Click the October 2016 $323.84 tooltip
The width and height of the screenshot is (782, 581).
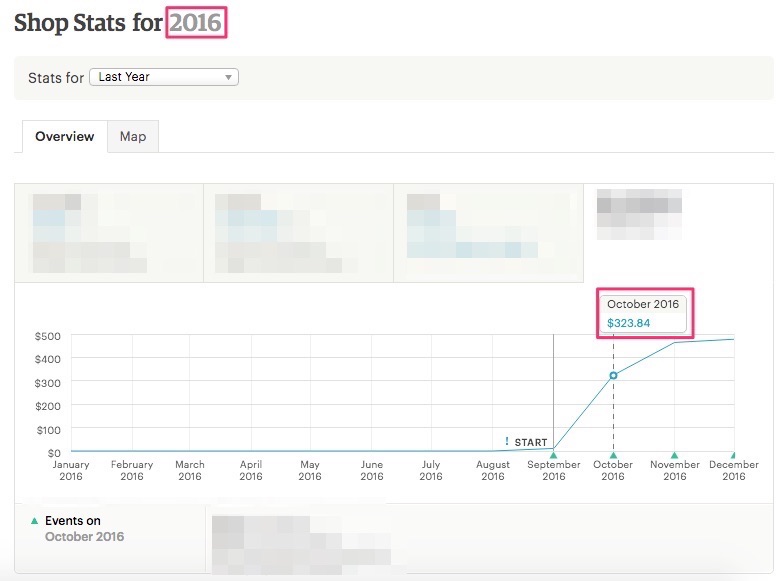click(x=644, y=314)
